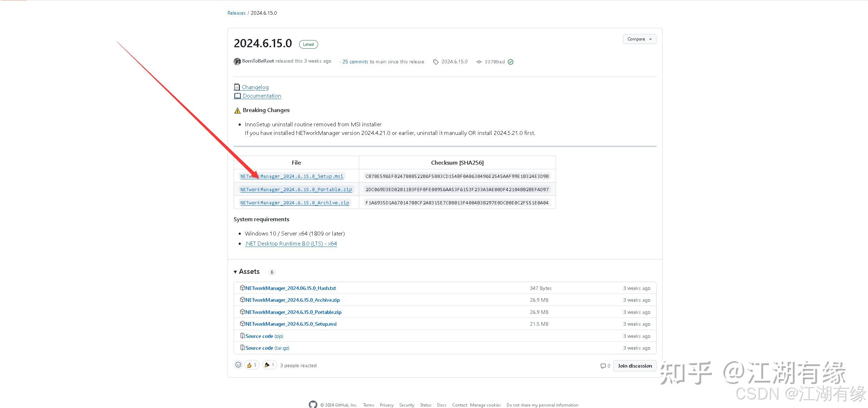The width and height of the screenshot is (868, 408).
Task: Open the Security footer page
Action: (x=406, y=405)
